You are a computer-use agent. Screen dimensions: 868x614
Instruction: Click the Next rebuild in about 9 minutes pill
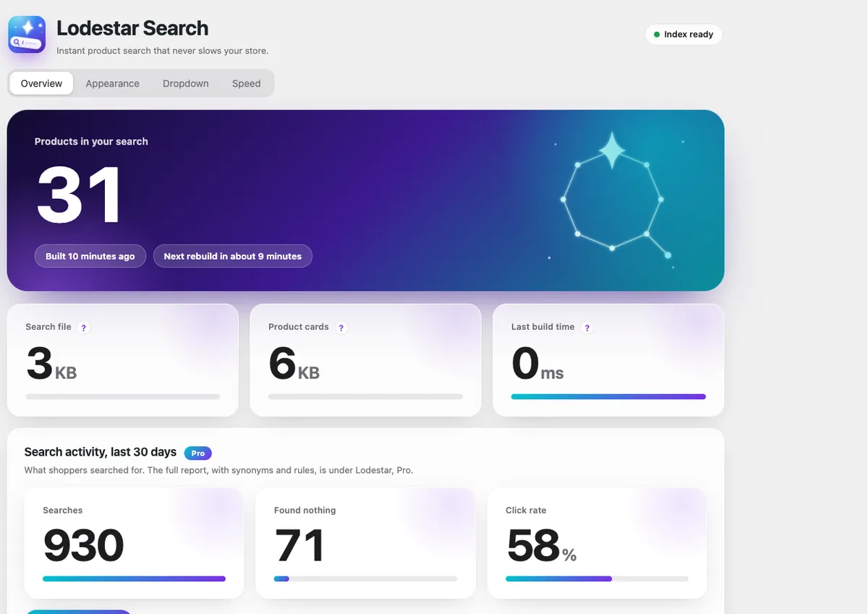coord(233,256)
